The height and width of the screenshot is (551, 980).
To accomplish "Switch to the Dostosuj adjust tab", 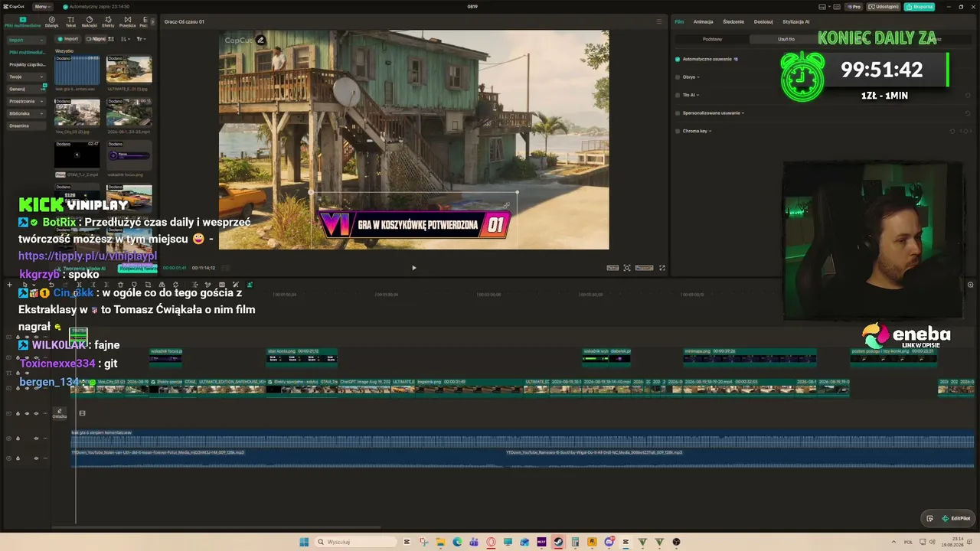I will coord(763,21).
